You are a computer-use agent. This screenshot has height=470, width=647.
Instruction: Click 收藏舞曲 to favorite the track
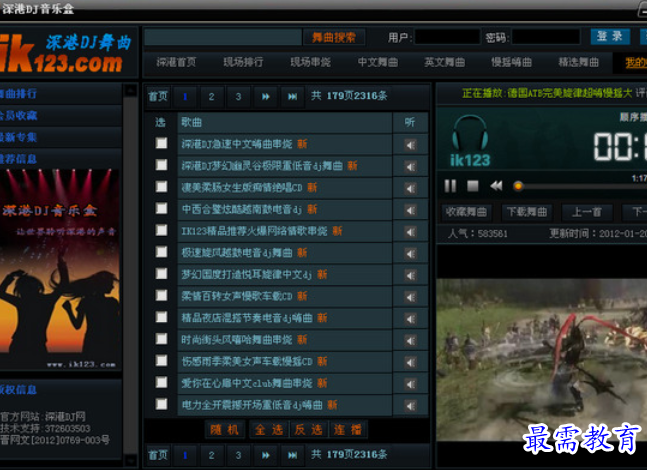pos(466,212)
